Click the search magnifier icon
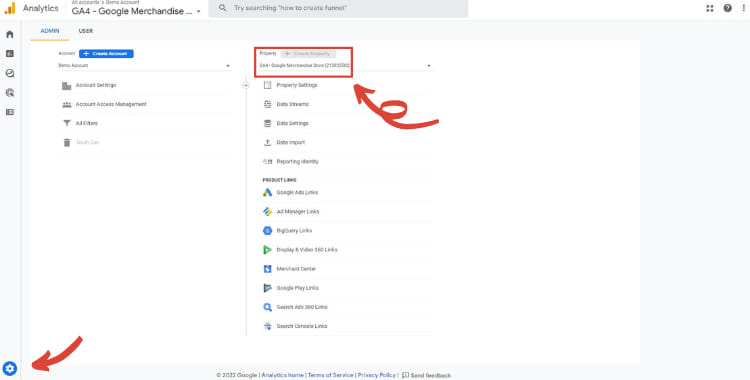750x380 pixels. point(222,8)
